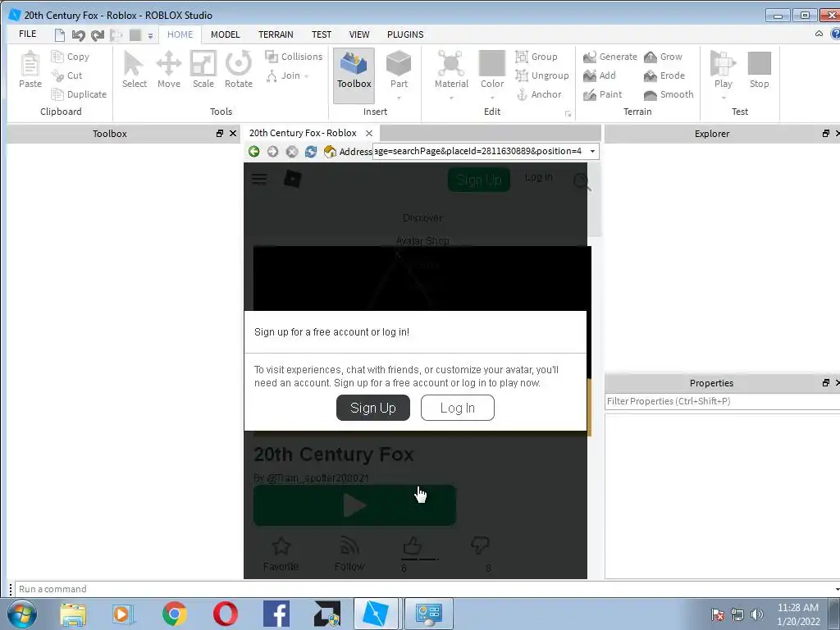Toggle Anchor on selected part
Viewport: 840px width, 630px height.
click(538, 94)
